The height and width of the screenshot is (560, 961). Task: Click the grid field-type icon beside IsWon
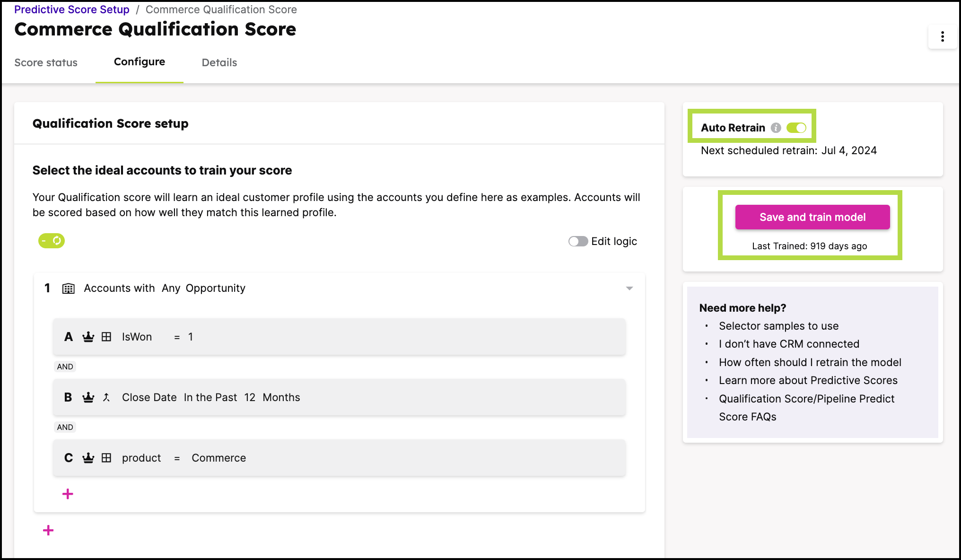(x=106, y=337)
